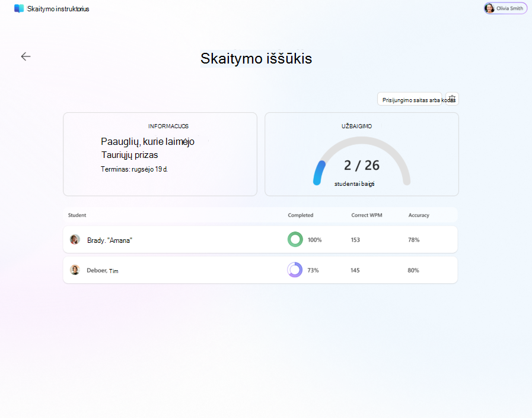Click the 78% accuracy value
This screenshot has width=532, height=418.
pyautogui.click(x=413, y=240)
